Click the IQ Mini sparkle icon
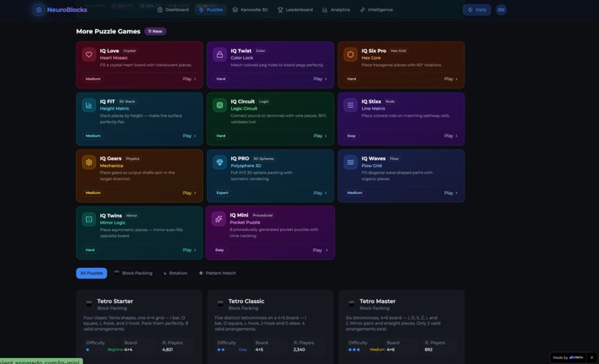599x364 pixels. [218, 219]
